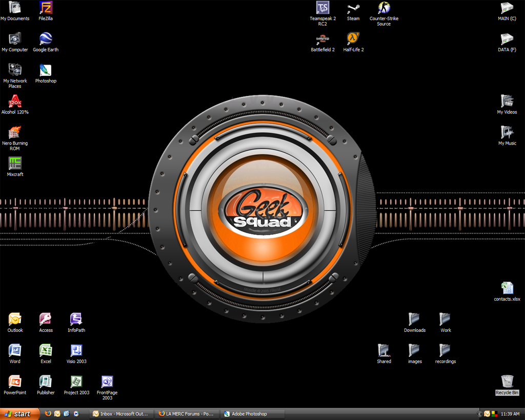Click the 11:39 AM taskbar clock
This screenshot has height=420, width=525.
tap(510, 414)
